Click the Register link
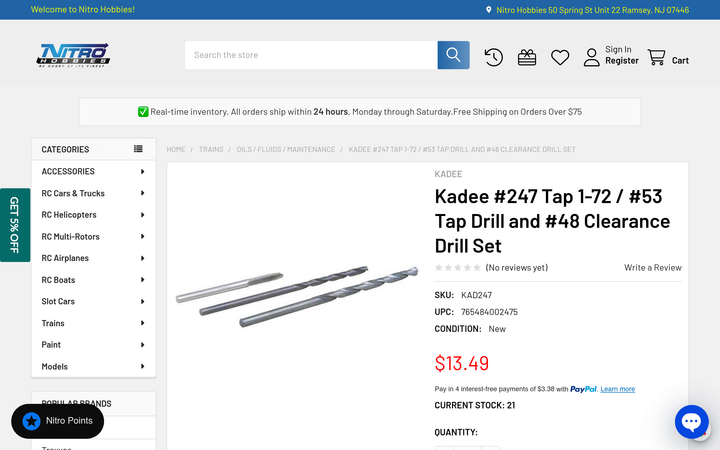Screen dimensions: 720x450 (622, 61)
